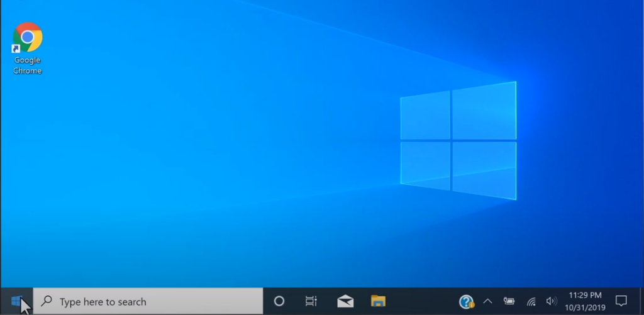Open the volume speaker control
This screenshot has height=315, width=644.
pos(551,301)
